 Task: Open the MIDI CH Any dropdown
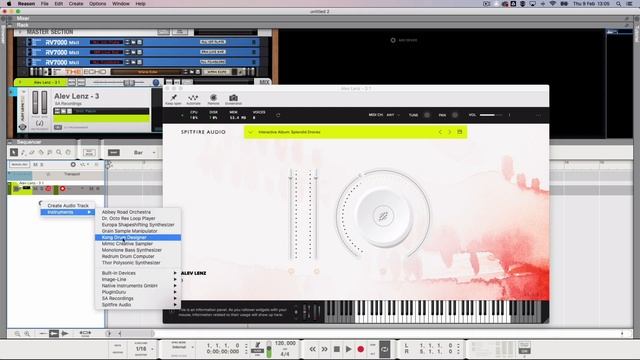tap(393, 115)
